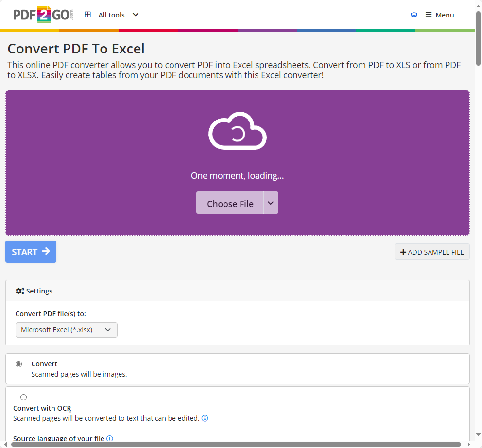
Task: Open the Menu text item
Action: point(445,15)
